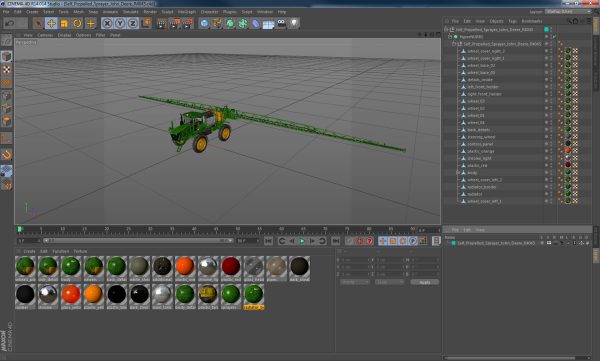The image size is (600, 361).
Task: Add a Cube primitive object
Action: tap(204, 24)
